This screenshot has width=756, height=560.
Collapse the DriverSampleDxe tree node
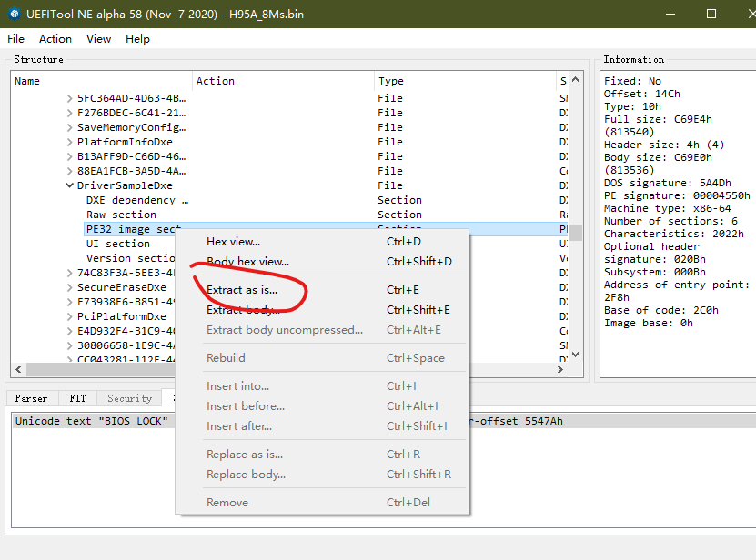coord(70,185)
